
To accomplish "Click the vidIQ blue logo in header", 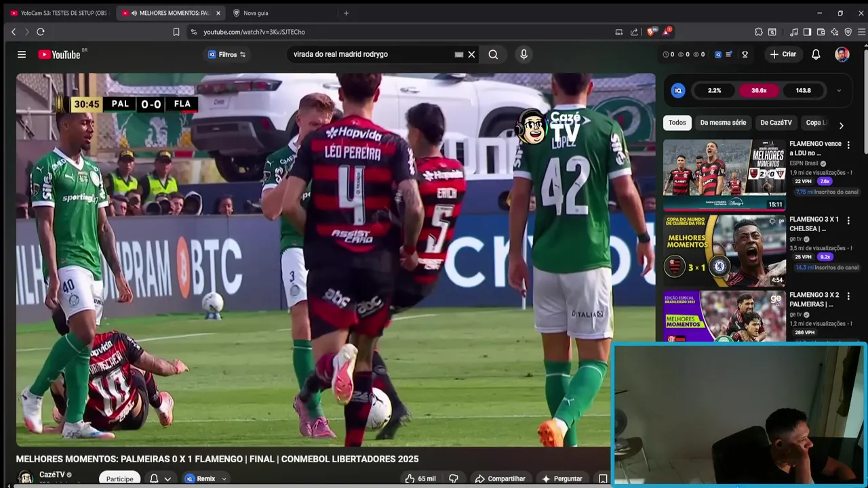I will (x=718, y=54).
